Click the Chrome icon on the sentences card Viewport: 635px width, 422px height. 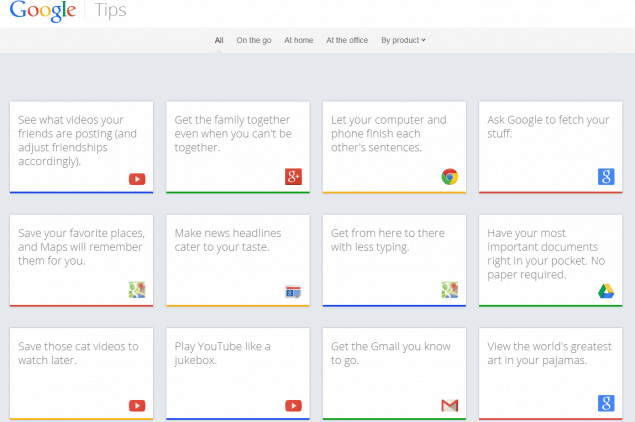(450, 177)
